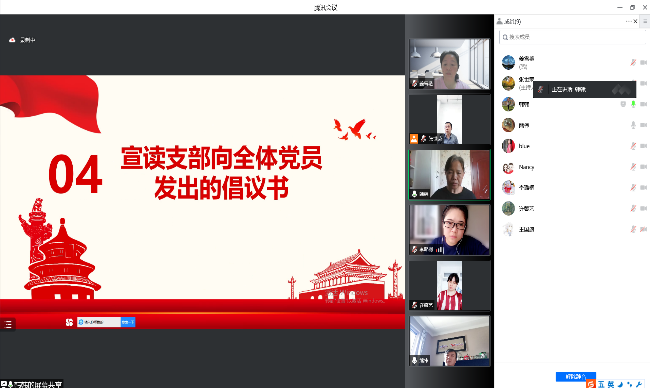Select the first participant row in members list

click(x=572, y=62)
